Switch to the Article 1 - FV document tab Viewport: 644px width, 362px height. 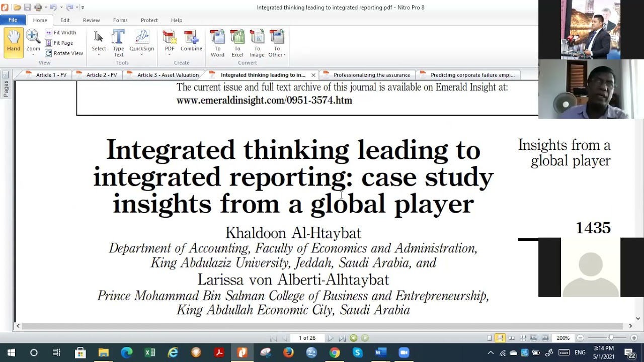[46, 75]
